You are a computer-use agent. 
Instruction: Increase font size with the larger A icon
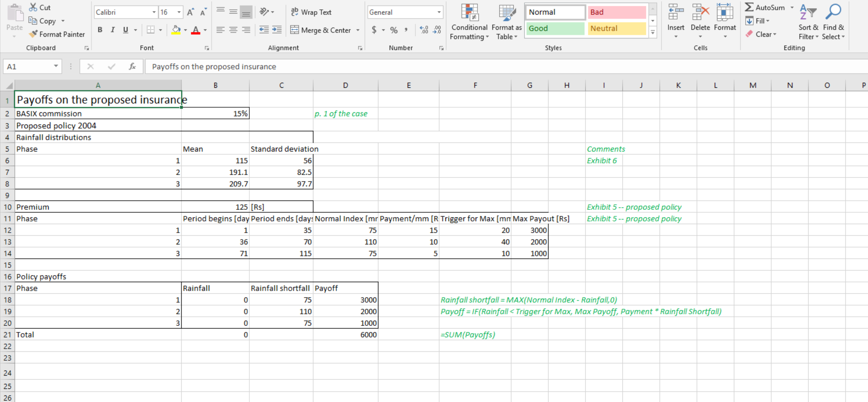pyautogui.click(x=190, y=12)
